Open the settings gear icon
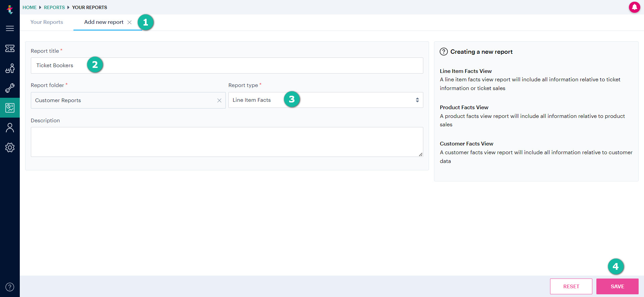 coord(10,147)
